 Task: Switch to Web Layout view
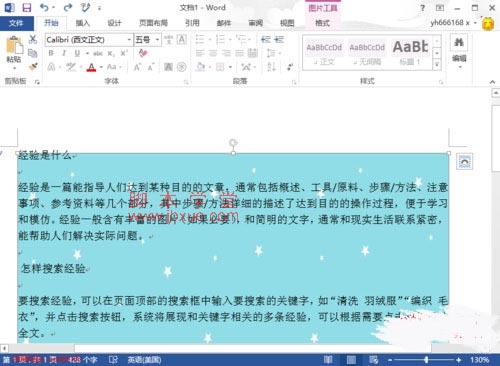coord(374,360)
